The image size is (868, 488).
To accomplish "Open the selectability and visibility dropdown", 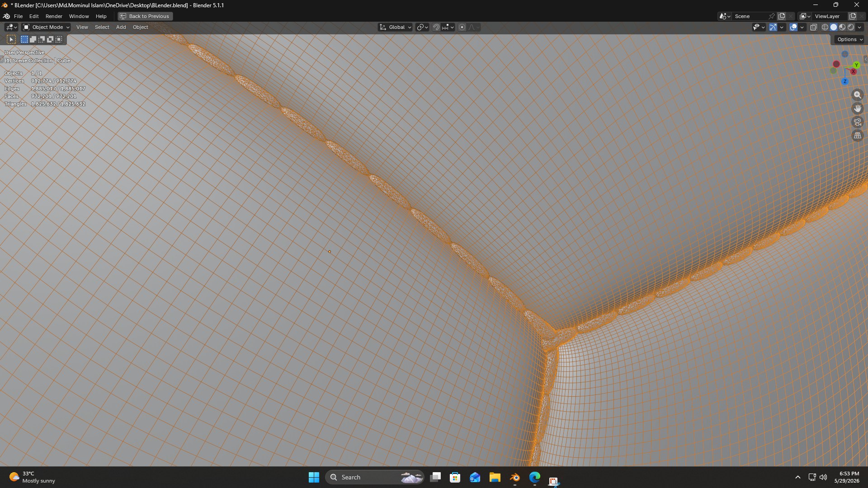I will coord(759,27).
